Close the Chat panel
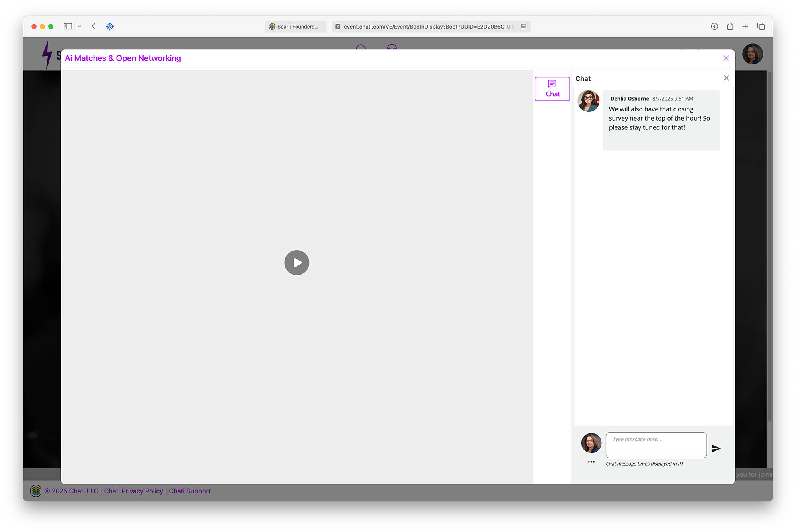This screenshot has width=796, height=532. coord(726,78)
